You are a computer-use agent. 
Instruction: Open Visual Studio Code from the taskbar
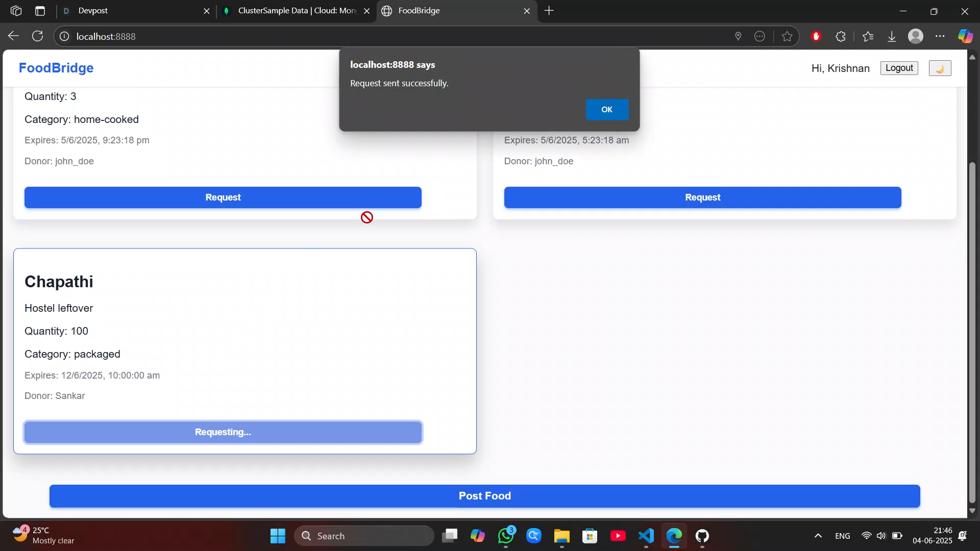646,536
